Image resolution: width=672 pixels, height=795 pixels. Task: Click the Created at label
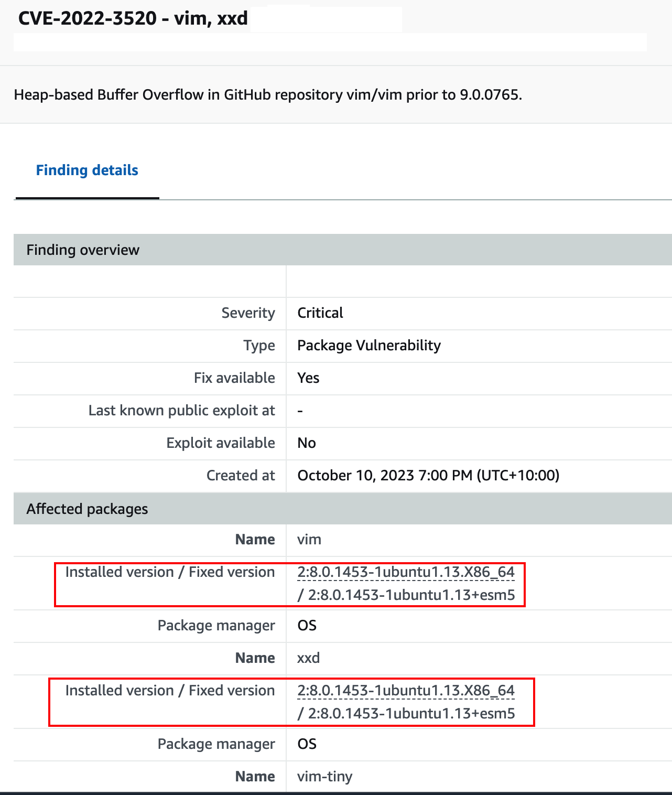coord(241,475)
